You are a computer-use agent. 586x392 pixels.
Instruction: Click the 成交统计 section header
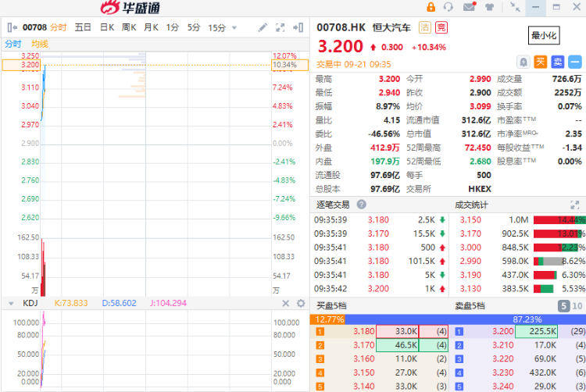471,205
